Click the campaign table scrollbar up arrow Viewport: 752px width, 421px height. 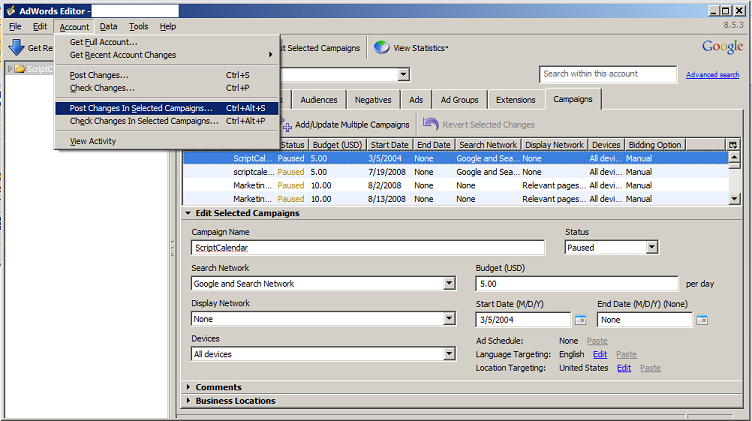pos(734,157)
